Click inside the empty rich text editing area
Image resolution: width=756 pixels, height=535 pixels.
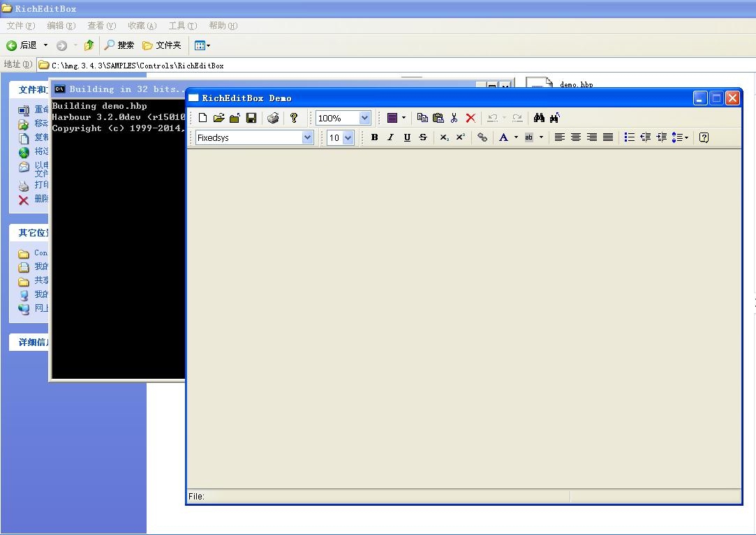(463, 314)
